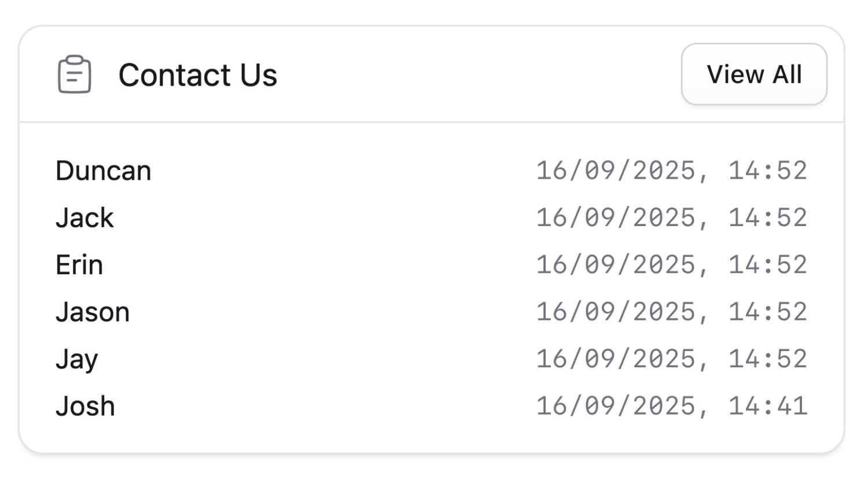Click Jay's timestamp value
The height and width of the screenshot is (480, 868).
coord(671,359)
